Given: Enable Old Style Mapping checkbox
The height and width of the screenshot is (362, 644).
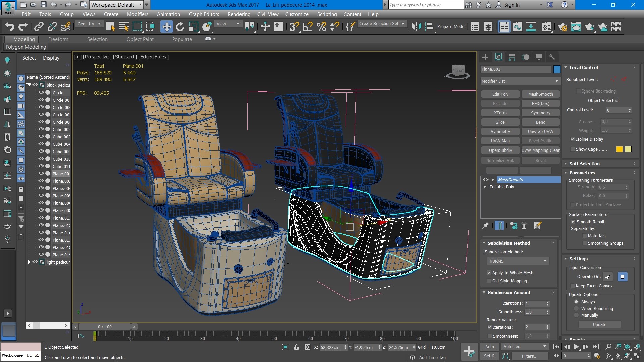Looking at the screenshot, I should click(x=489, y=281).
